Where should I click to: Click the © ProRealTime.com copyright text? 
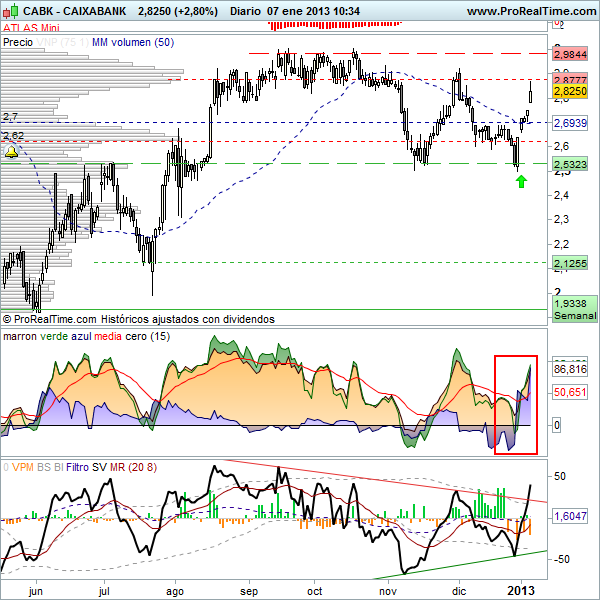click(x=50, y=319)
